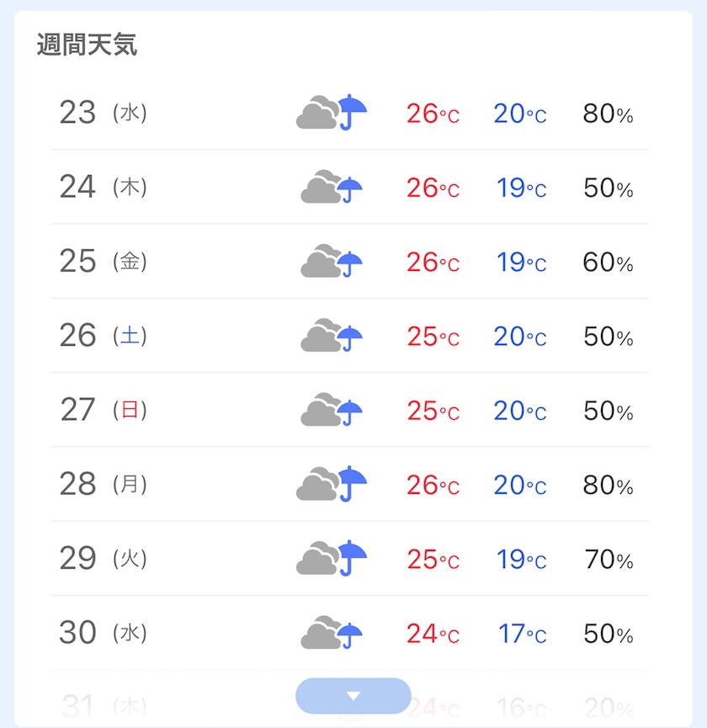
Task: Click the 週間天気 heading
Action: click(87, 45)
